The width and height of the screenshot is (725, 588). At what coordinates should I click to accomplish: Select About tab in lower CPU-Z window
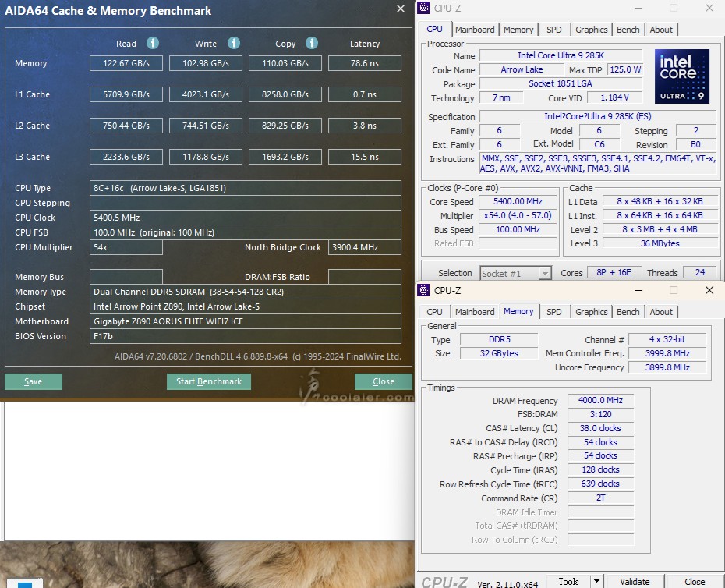point(661,312)
